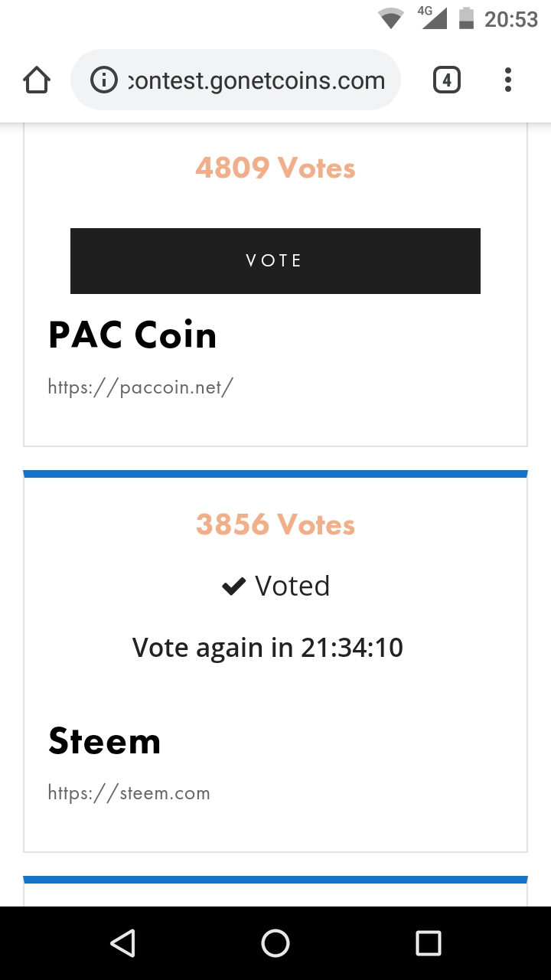
Task: Open the https://steem.com link
Action: tap(129, 792)
